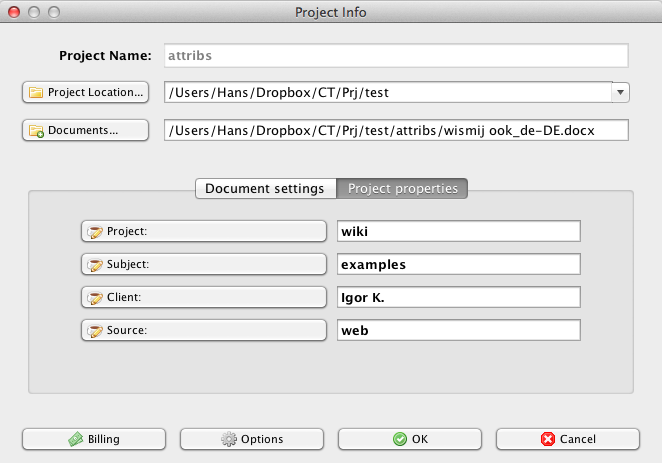This screenshot has width=662, height=463.
Task: Click the Billing money icon
Action: pos(75,439)
